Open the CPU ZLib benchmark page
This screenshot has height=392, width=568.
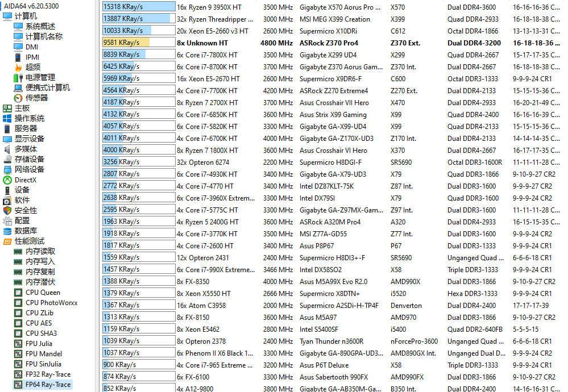[39, 312]
